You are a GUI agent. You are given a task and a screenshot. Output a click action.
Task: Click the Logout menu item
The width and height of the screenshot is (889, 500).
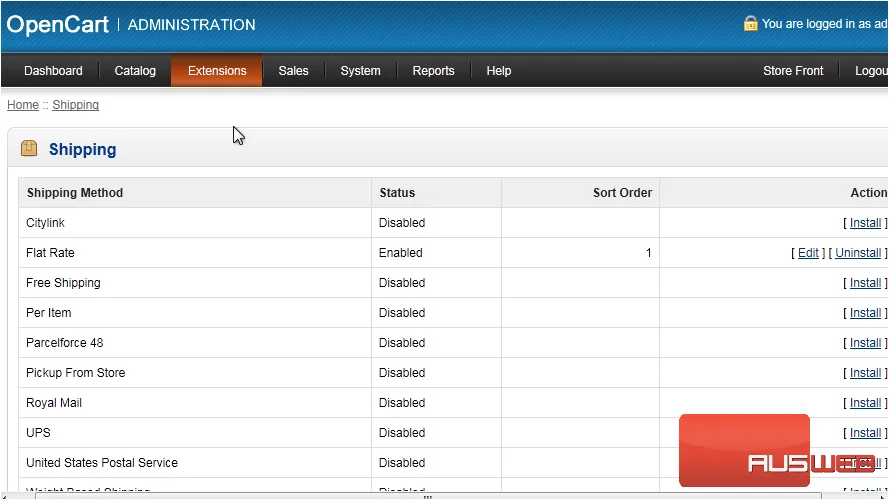[x=871, y=71]
